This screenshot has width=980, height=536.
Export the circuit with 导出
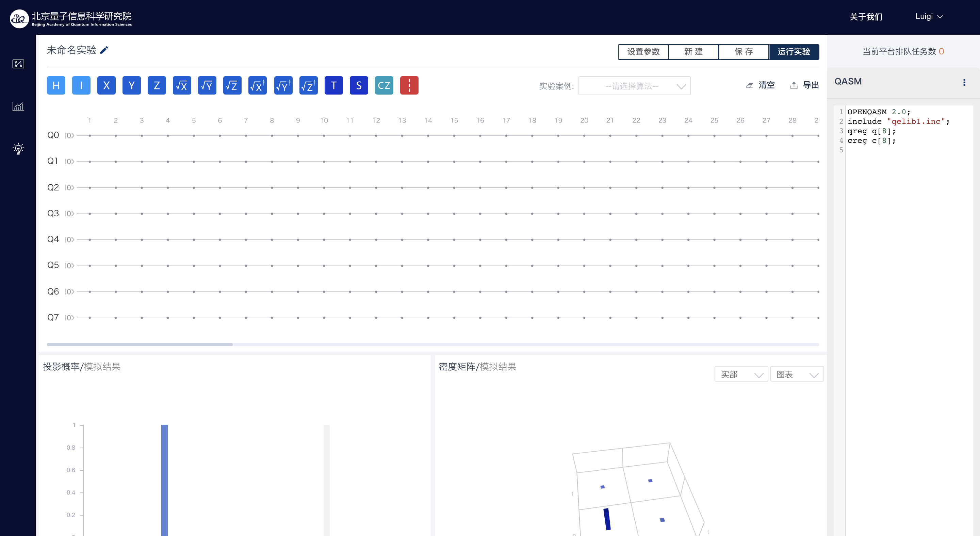pyautogui.click(x=804, y=85)
